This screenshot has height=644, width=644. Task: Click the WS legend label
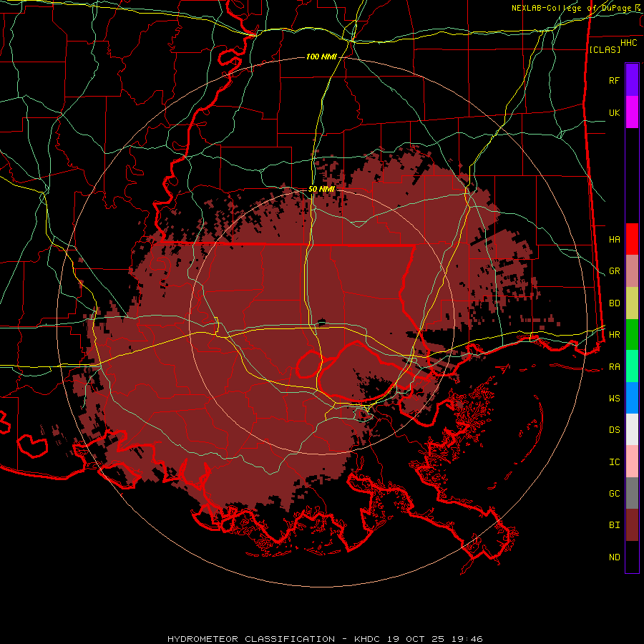pos(614,399)
